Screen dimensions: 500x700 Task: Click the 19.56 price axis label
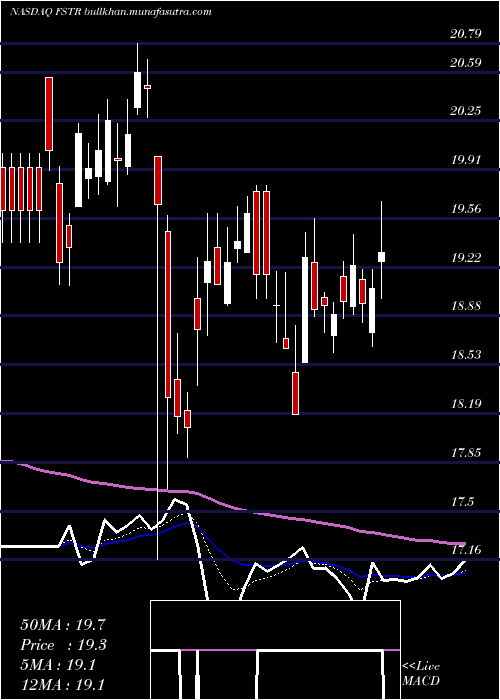466,208
